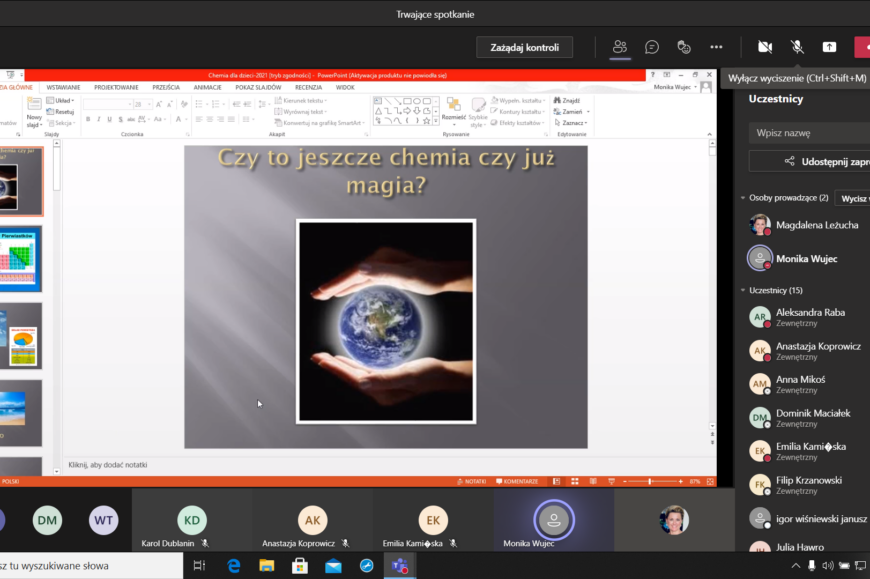Open the WSTAWIANIE ribbon tab
This screenshot has height=579, width=870.
[x=63, y=87]
